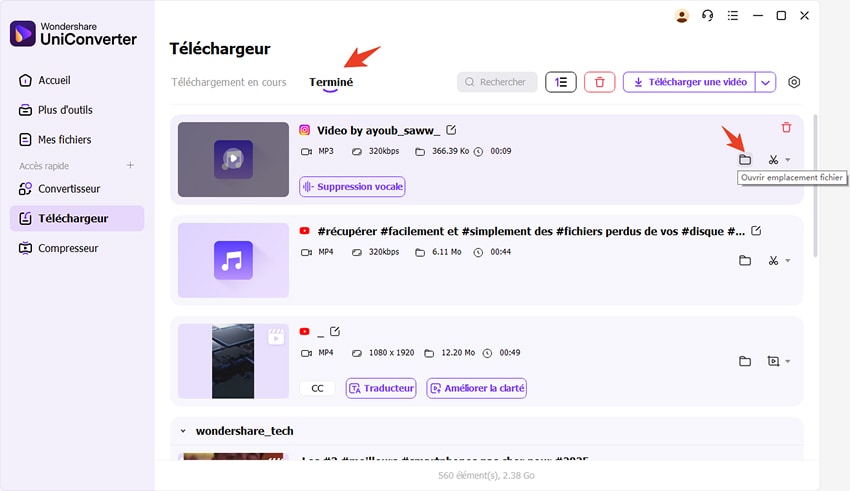Switch to Téléchargement en cours tab
850x491 pixels.
point(229,82)
